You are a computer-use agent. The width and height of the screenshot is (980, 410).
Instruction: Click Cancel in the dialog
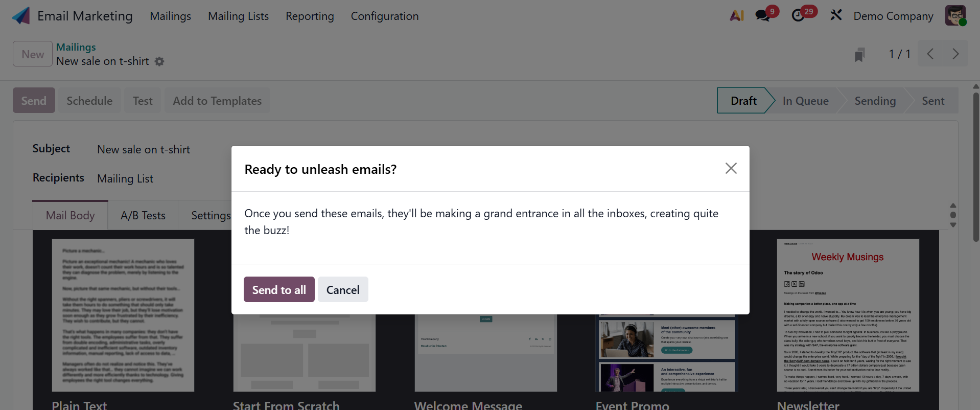tap(343, 290)
